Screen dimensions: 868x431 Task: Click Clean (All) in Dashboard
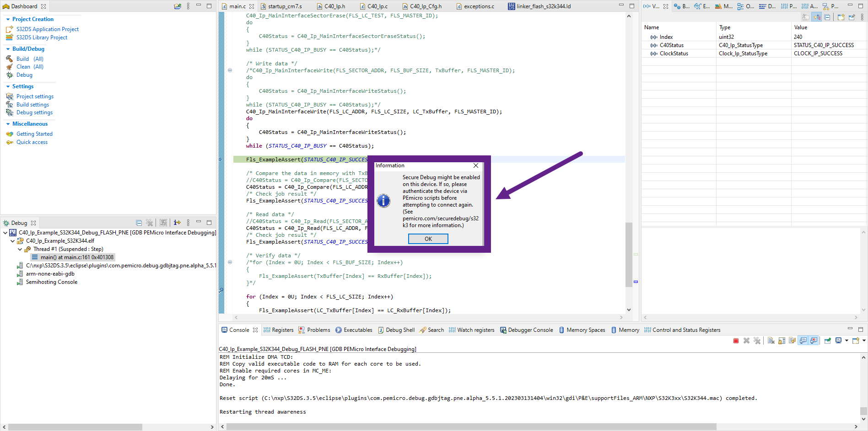coord(30,67)
